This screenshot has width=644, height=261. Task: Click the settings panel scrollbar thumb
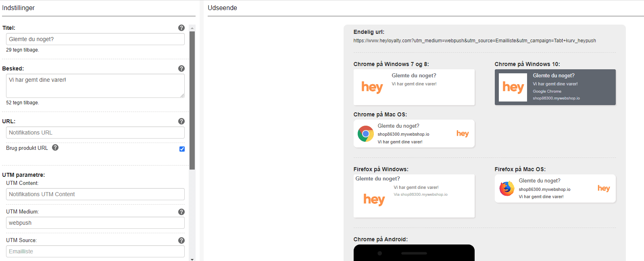(192, 100)
